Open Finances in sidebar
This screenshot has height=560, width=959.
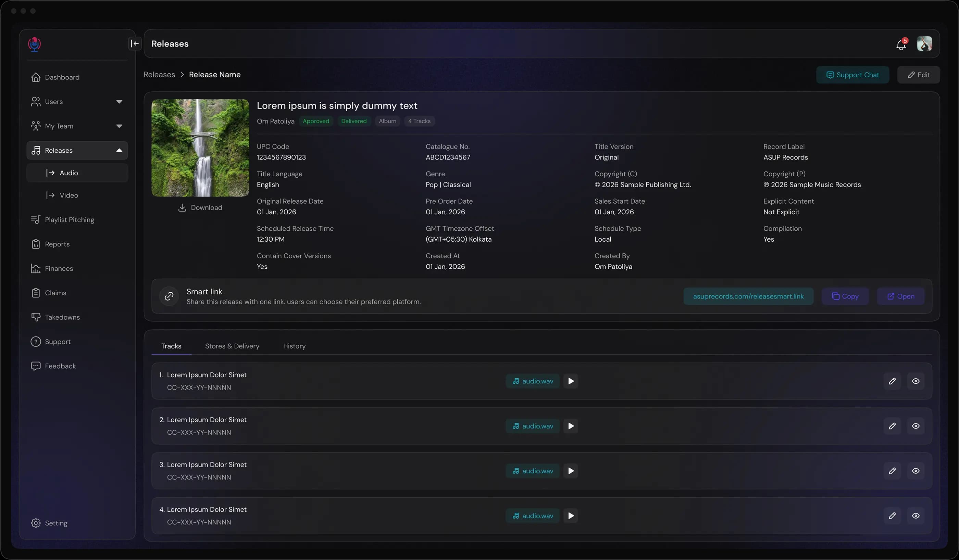pyautogui.click(x=77, y=268)
